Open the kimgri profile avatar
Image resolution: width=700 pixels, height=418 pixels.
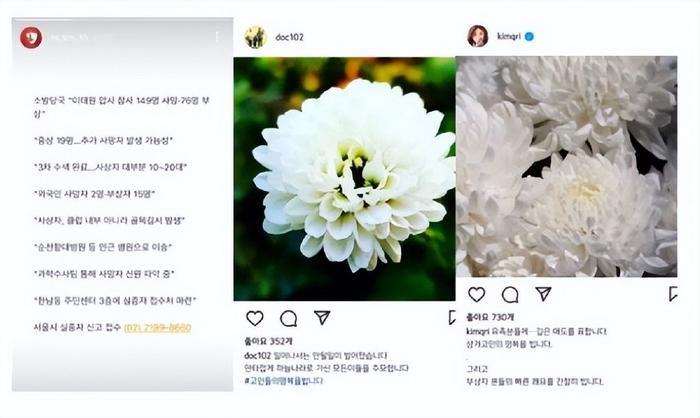[478, 36]
